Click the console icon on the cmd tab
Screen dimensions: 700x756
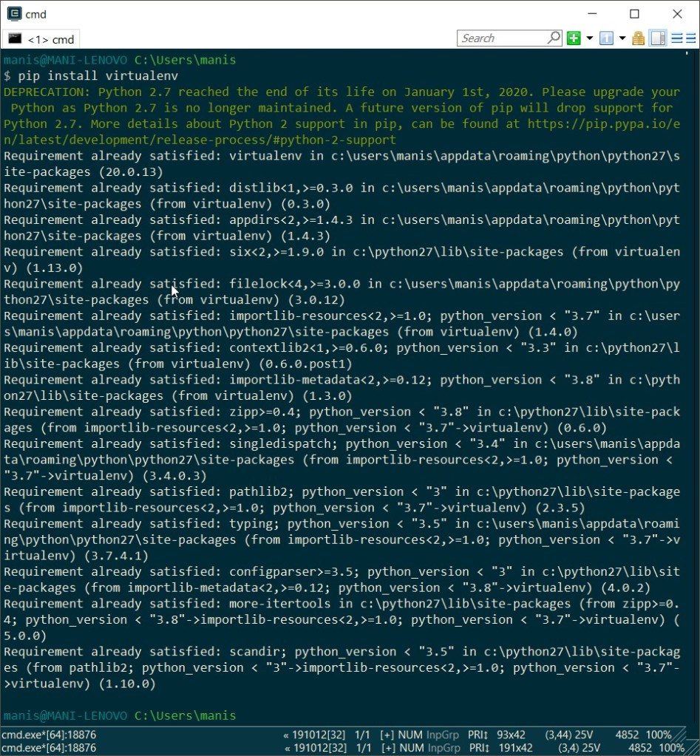(x=15, y=38)
